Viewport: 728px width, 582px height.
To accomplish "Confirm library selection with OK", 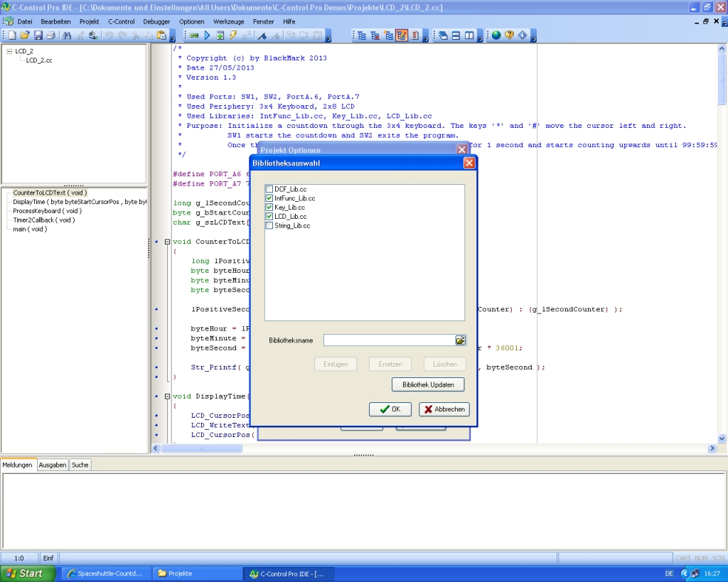I will click(390, 409).
